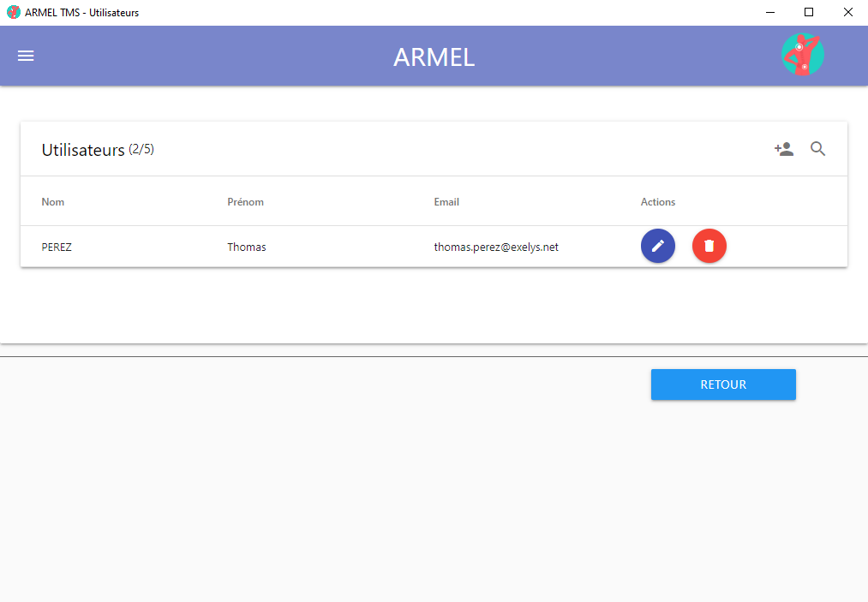Click the (2/5) user counter
The height and width of the screenshot is (602, 868).
pyautogui.click(x=141, y=150)
